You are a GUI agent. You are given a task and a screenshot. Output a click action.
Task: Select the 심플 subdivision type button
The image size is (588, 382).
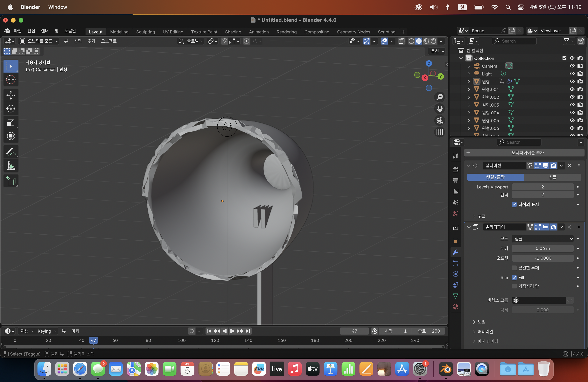(553, 177)
